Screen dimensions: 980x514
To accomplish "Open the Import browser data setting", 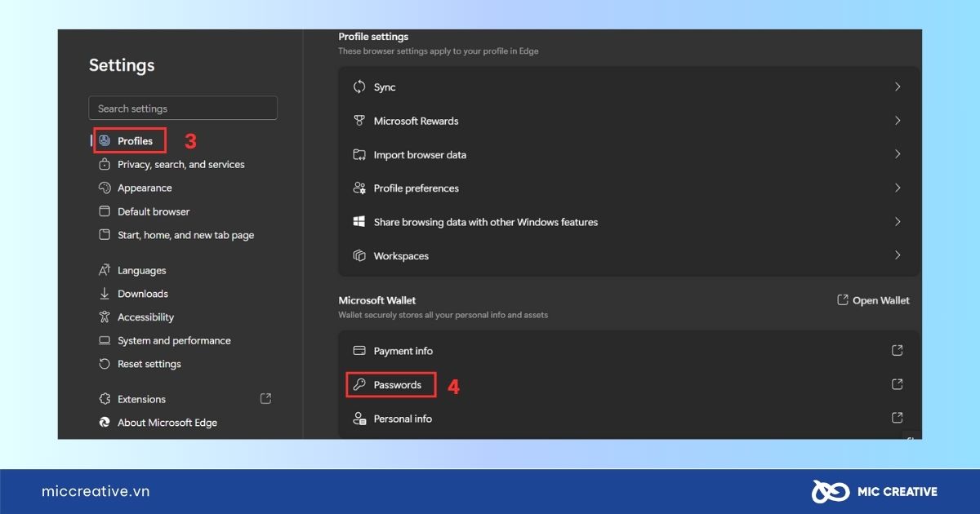I will coord(629,154).
